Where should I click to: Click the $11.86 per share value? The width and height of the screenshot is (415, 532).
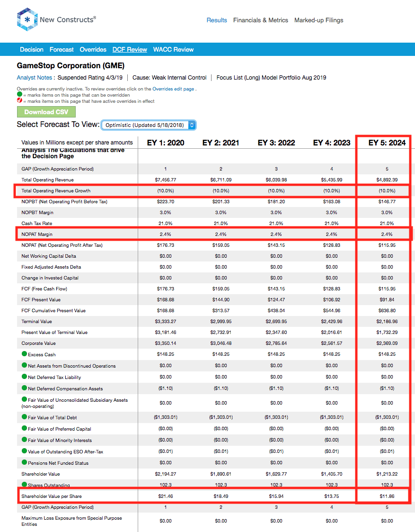coord(387,496)
